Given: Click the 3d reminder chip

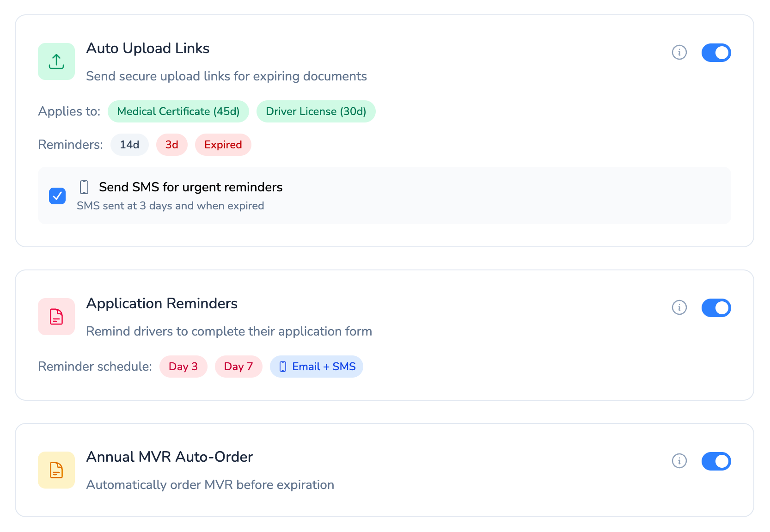Looking at the screenshot, I should [x=171, y=145].
